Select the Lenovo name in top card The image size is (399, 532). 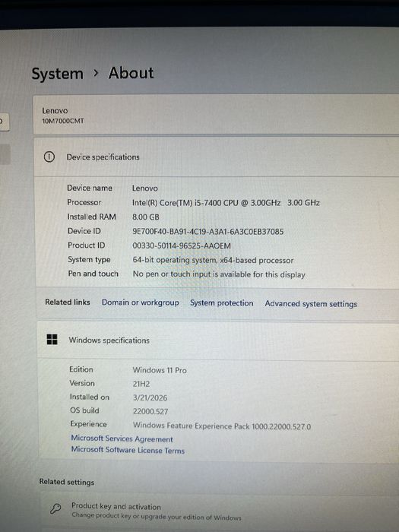tap(55, 110)
